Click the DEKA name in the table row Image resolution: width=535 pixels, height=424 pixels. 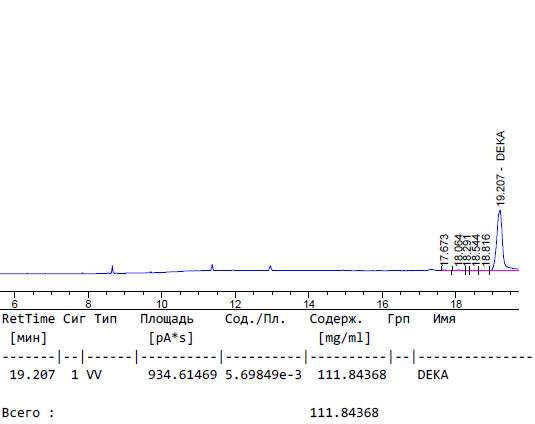[x=433, y=375]
